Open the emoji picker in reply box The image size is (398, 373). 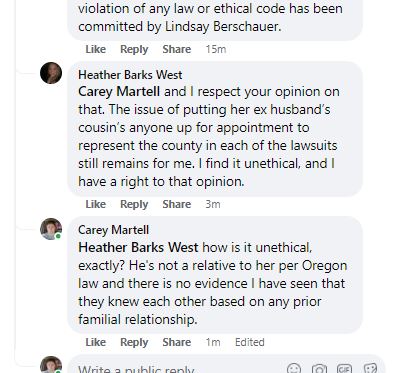pyautogui.click(x=294, y=369)
